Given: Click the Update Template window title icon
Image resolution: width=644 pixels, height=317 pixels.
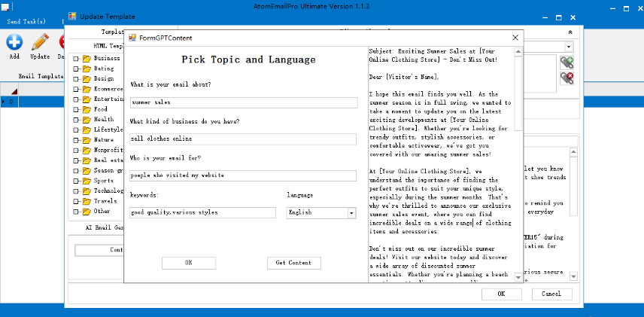Looking at the screenshot, I should coord(73,17).
